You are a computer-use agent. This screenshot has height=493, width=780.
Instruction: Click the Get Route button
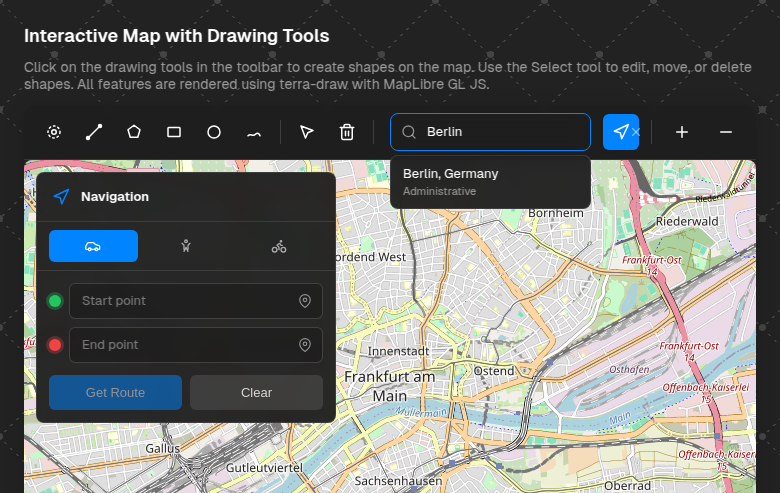click(x=115, y=392)
